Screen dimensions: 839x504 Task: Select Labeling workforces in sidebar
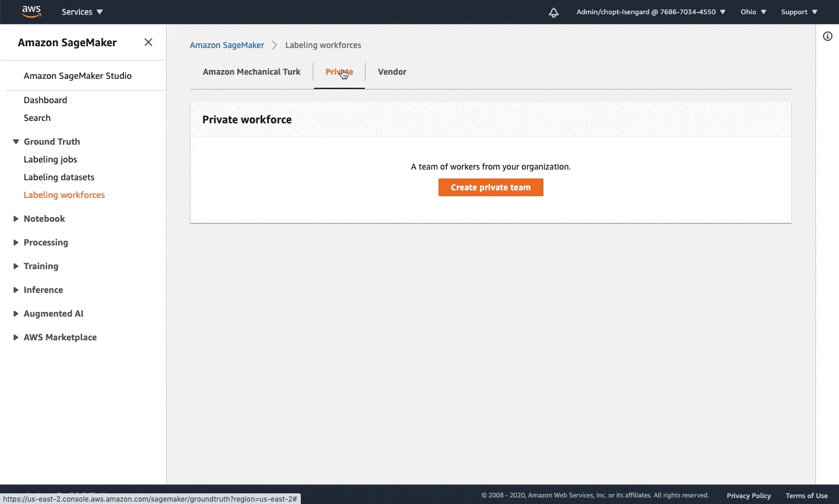point(64,195)
